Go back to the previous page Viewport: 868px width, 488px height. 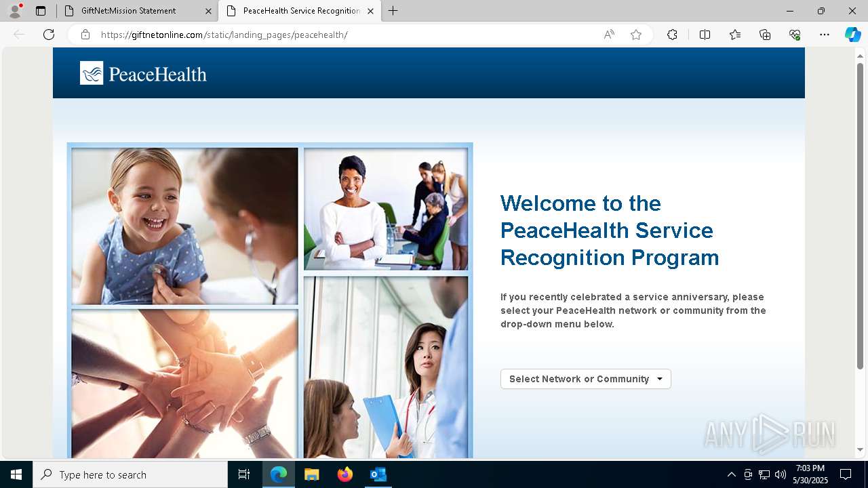pos(19,35)
